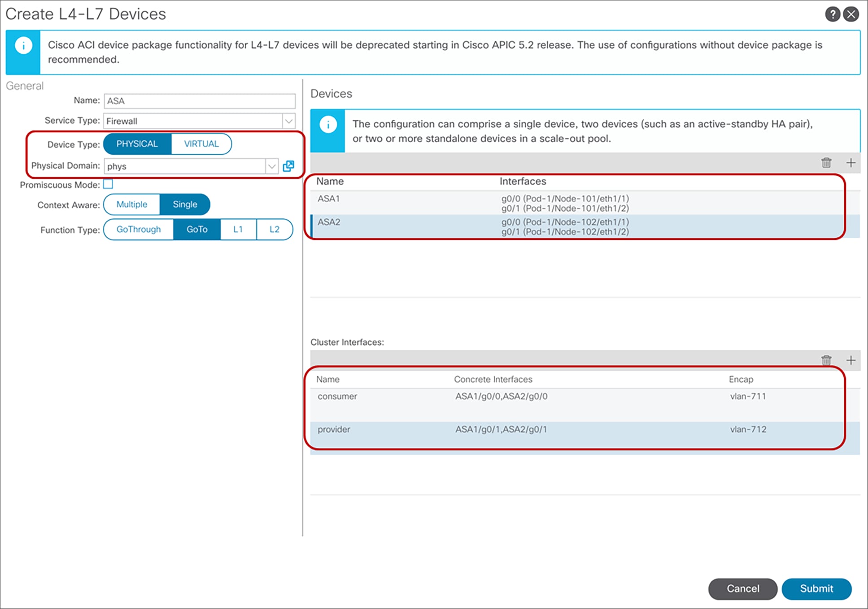Click the info icon in the Devices panel

(x=326, y=126)
